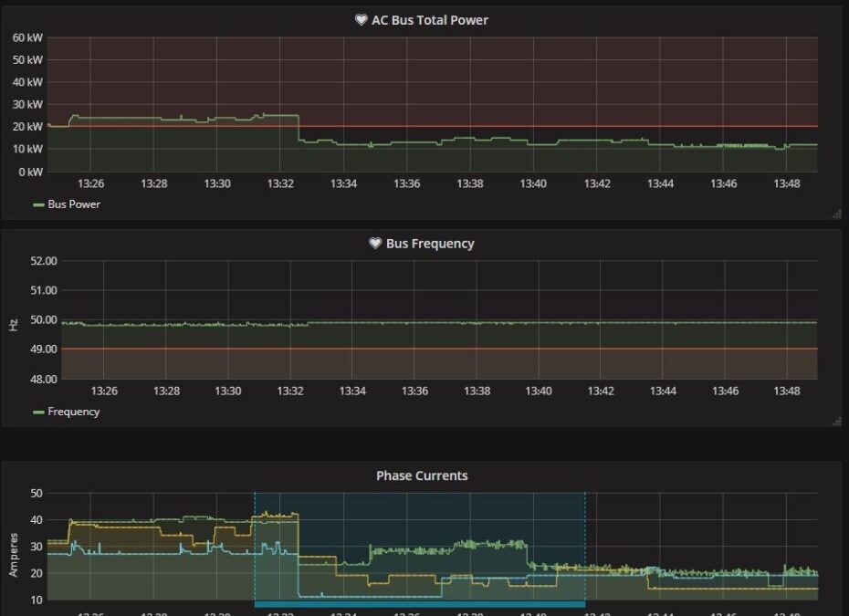This screenshot has height=616, width=849.
Task: Click 13:28 on the Bus Frequency time axis
Action: point(165,391)
